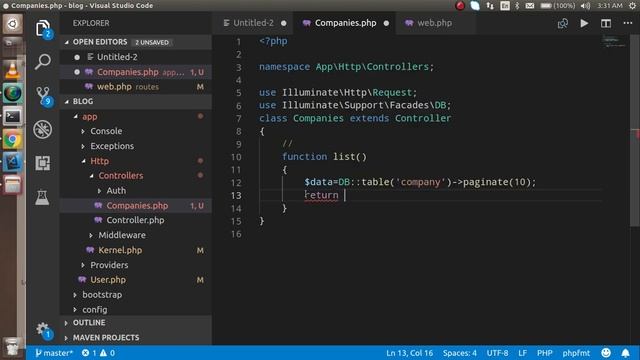
Task: Click line number 16 in gutter
Action: tap(236, 234)
